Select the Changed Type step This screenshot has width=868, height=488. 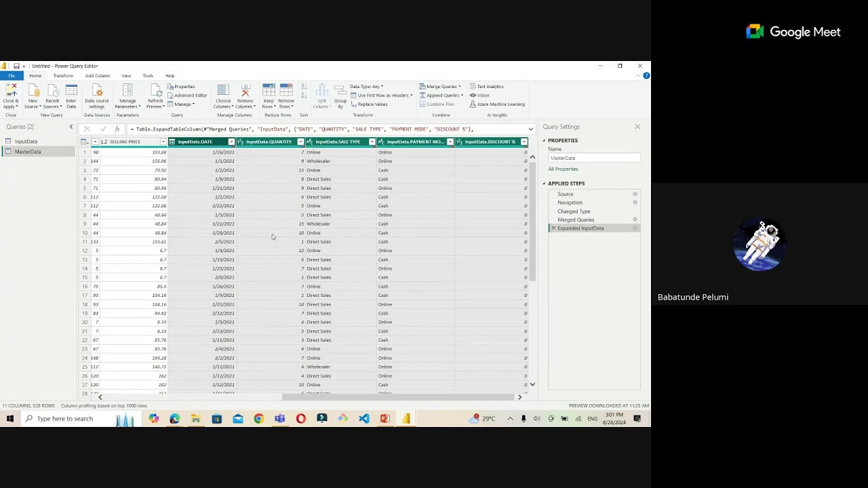(x=574, y=211)
